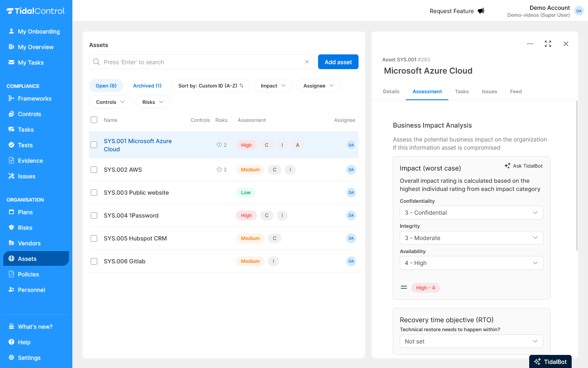Click the High - 4 impact badge
The image size is (588, 368).
(x=425, y=288)
